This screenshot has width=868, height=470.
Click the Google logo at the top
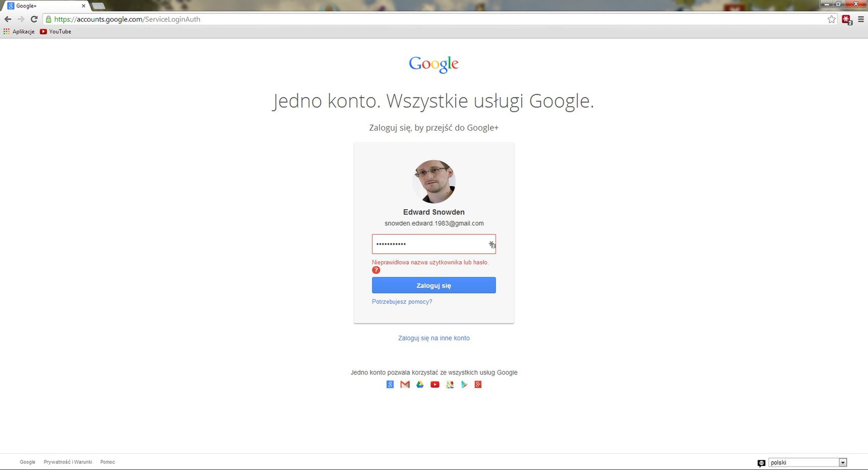click(433, 64)
